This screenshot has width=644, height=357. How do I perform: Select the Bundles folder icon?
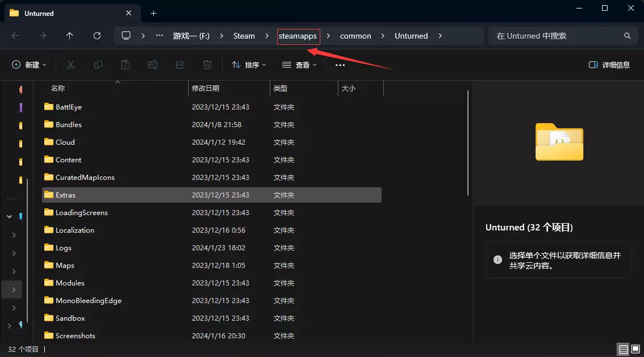tap(49, 124)
